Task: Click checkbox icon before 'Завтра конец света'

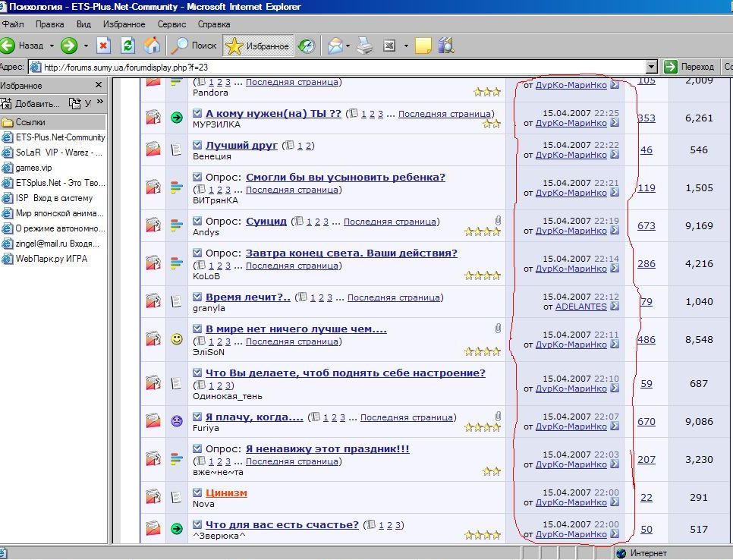Action: pos(197,253)
